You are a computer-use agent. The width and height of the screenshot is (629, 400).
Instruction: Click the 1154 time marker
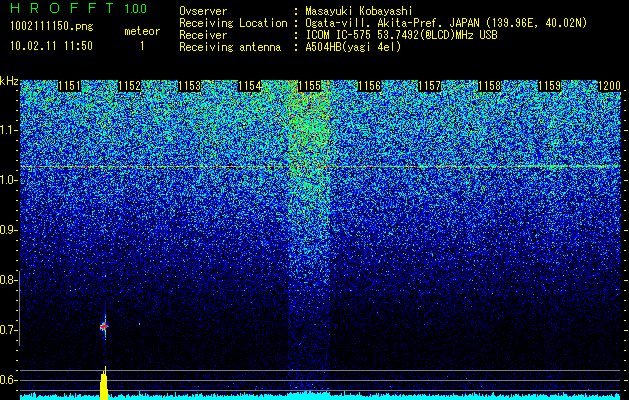click(x=250, y=86)
